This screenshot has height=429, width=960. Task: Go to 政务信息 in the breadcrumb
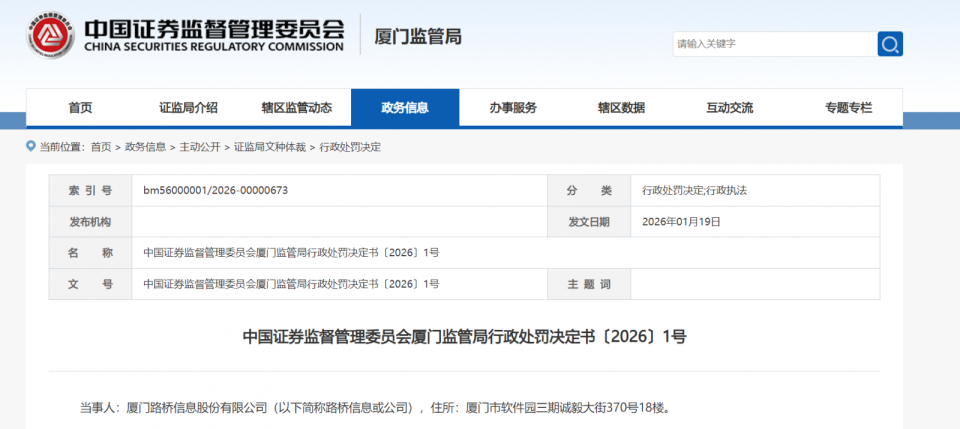[x=145, y=147]
